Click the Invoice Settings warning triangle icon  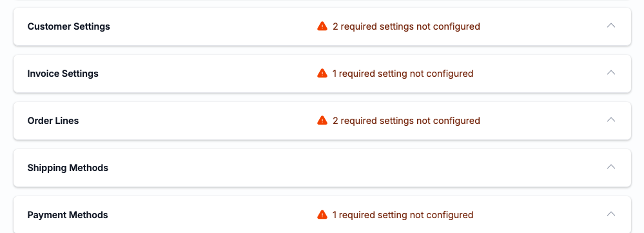[322, 74]
